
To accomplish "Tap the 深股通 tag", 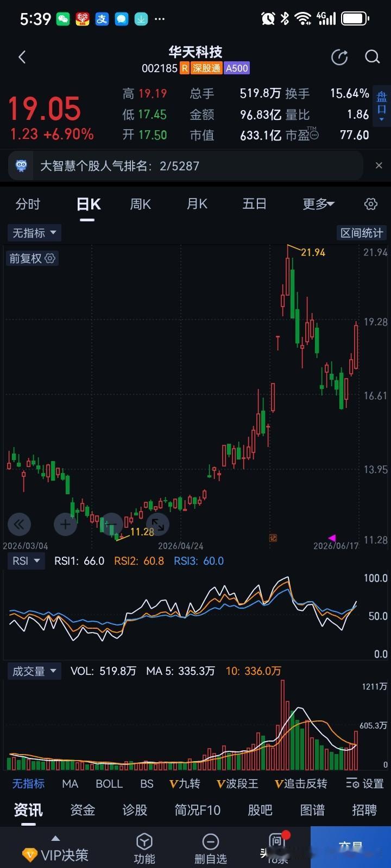I will 206,68.
